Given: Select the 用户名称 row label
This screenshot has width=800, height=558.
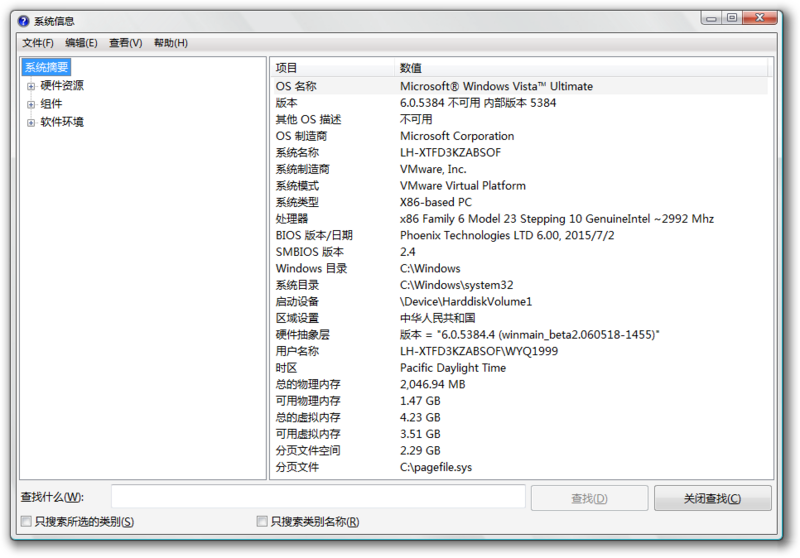Looking at the screenshot, I should pyautogui.click(x=297, y=351).
